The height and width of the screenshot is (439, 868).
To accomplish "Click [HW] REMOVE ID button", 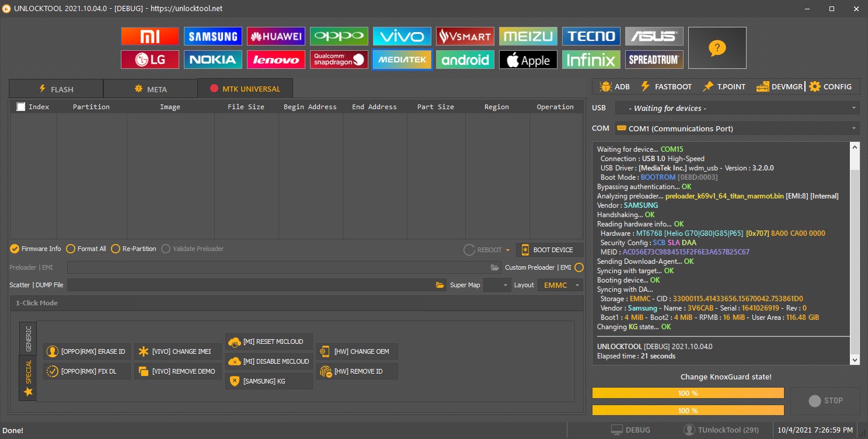I will click(x=357, y=371).
